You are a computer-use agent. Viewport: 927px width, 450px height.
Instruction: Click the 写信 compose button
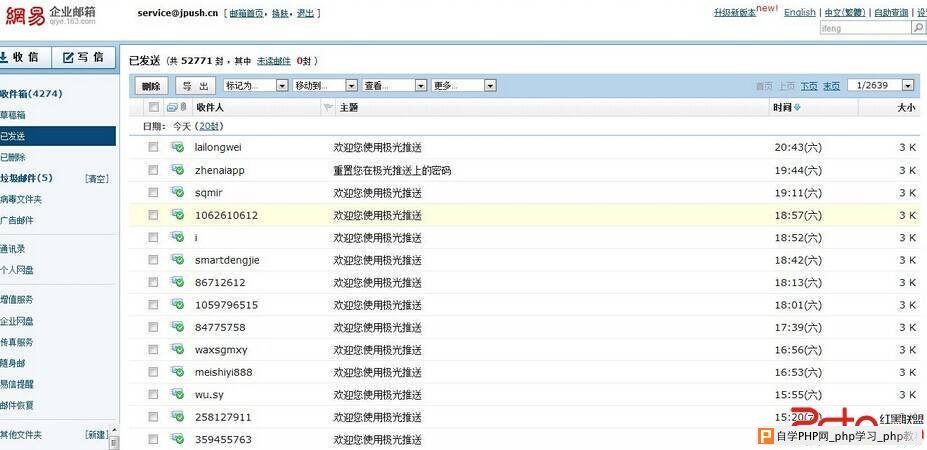pyautogui.click(x=83, y=57)
